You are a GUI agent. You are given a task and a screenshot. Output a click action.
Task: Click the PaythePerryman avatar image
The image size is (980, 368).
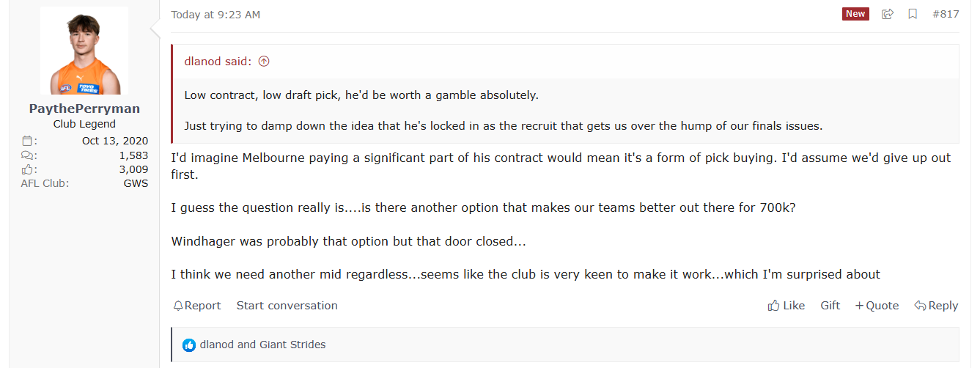84,51
